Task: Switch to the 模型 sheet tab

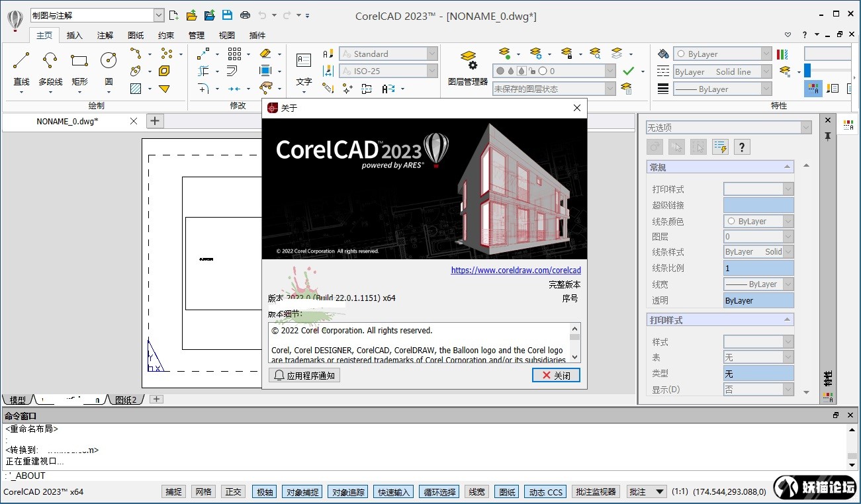Action: coord(18,399)
